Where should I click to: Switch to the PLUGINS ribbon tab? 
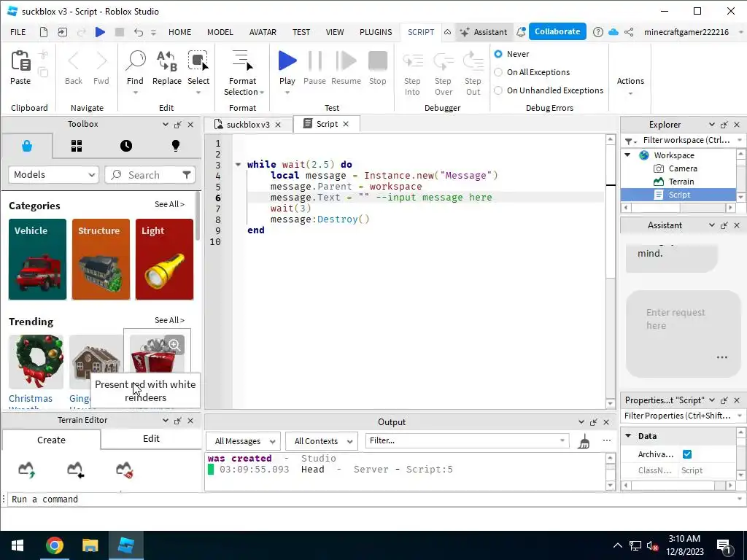[376, 32]
